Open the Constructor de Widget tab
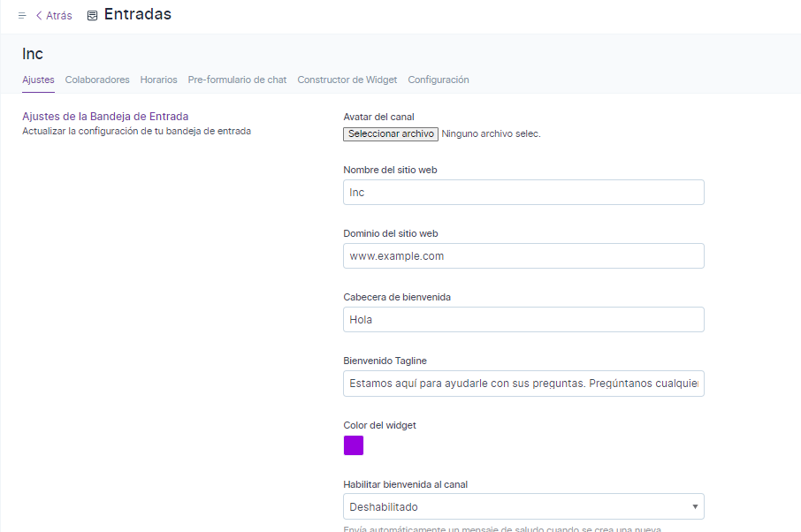The width and height of the screenshot is (801, 532). click(x=347, y=80)
